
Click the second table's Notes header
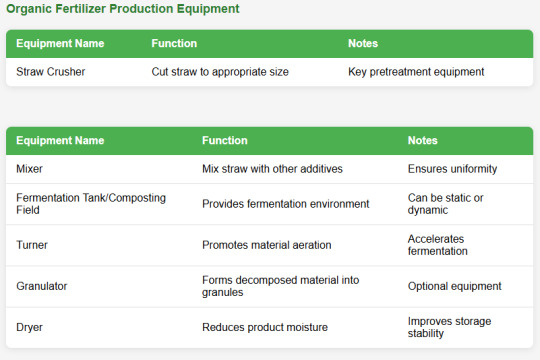tap(423, 141)
